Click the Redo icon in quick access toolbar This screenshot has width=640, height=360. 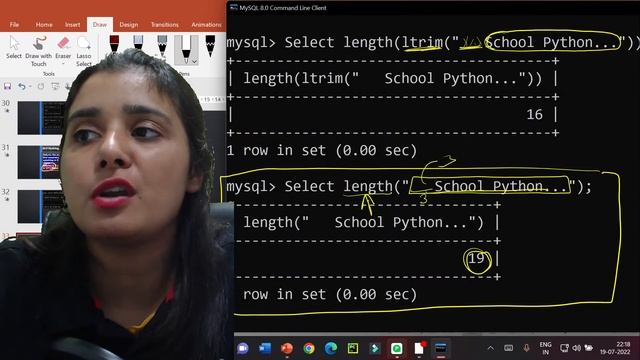point(40,86)
